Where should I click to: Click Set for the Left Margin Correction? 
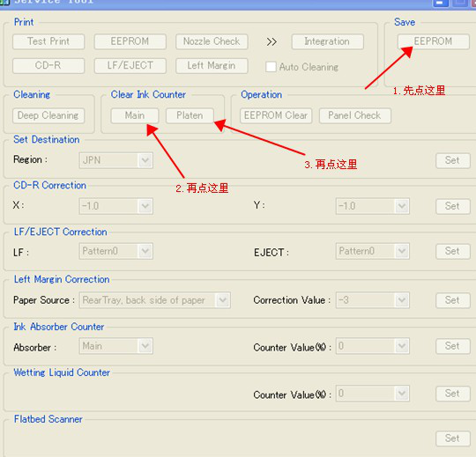pos(452,300)
